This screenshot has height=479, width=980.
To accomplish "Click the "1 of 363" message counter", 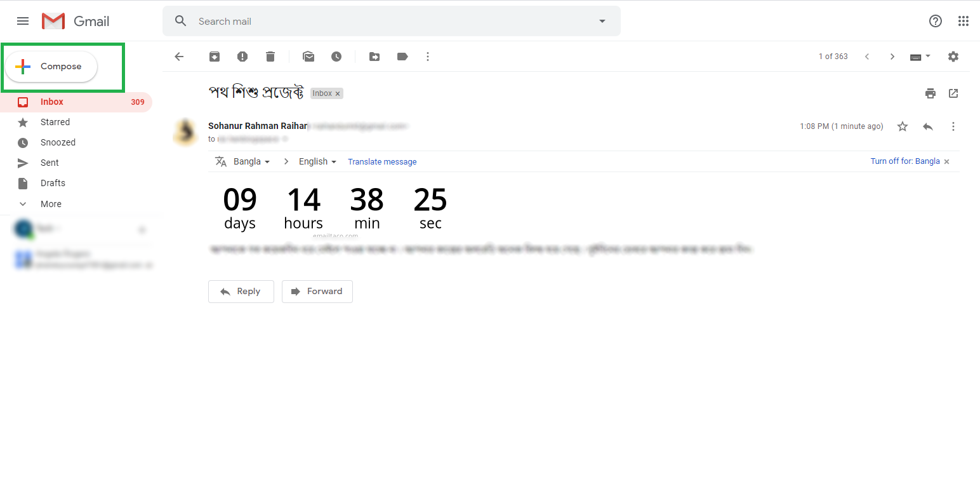I will [x=833, y=57].
